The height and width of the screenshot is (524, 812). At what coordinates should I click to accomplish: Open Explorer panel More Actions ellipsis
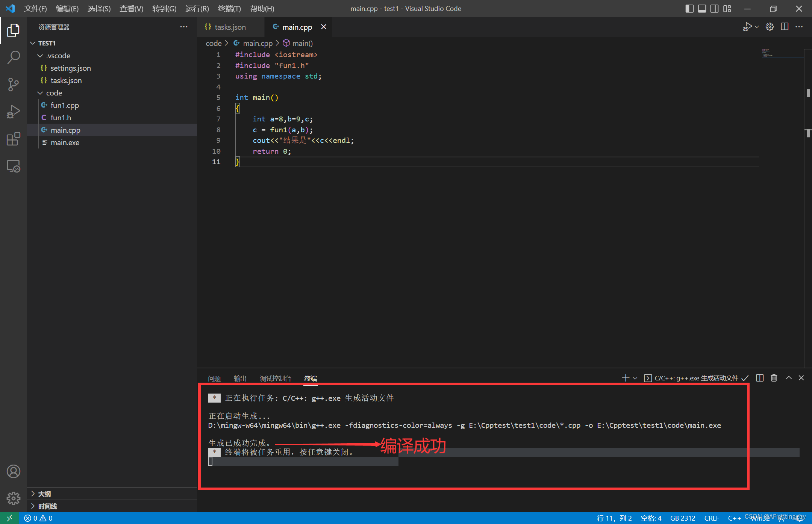184,27
